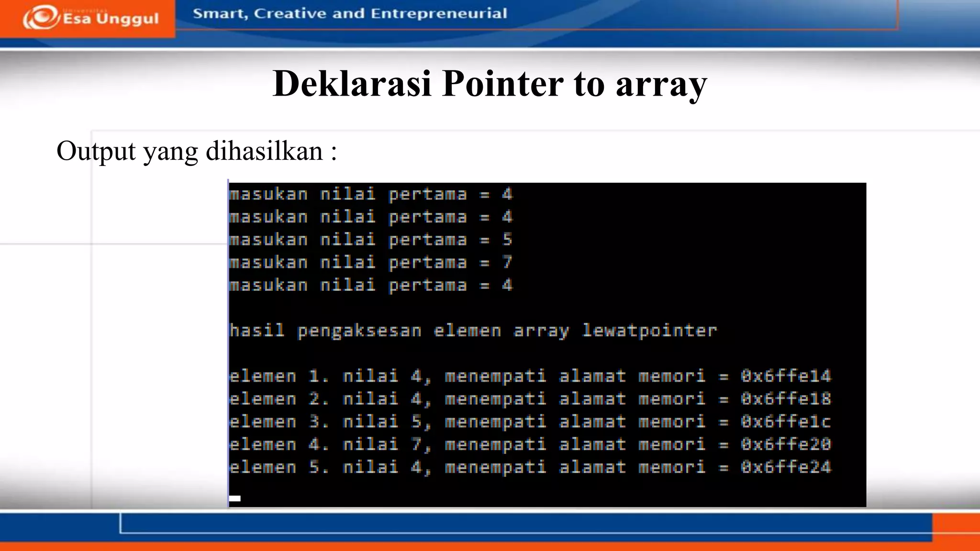Click memory address 0x6ffe18
The image size is (980, 551).
[x=786, y=399]
